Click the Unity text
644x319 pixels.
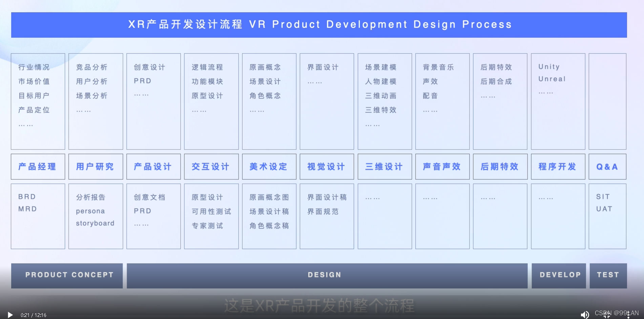[549, 67]
